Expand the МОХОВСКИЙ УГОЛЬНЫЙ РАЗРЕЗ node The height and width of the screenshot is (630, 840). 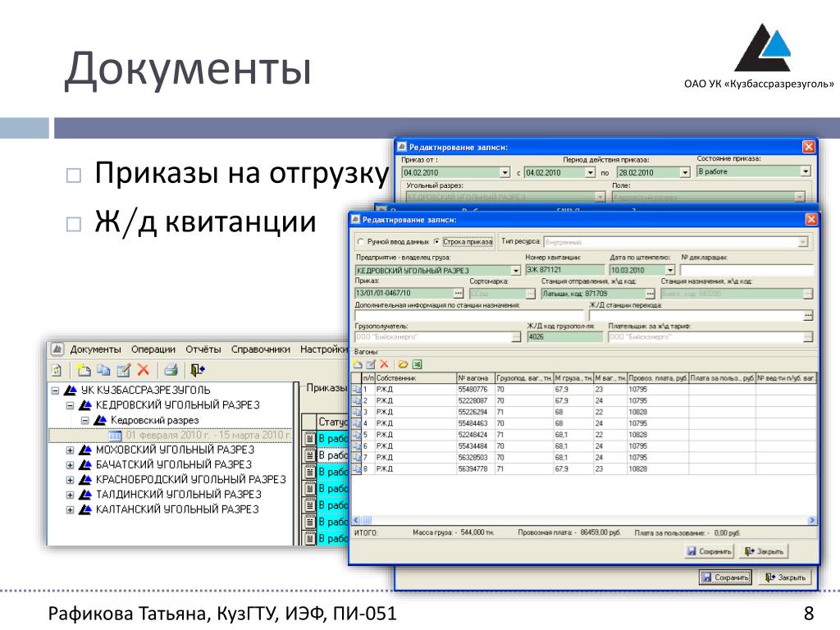tap(70, 450)
